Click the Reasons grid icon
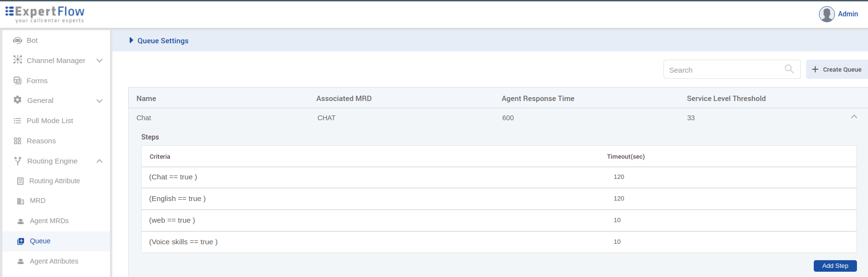Image resolution: width=868 pixels, height=277 pixels. click(x=18, y=141)
